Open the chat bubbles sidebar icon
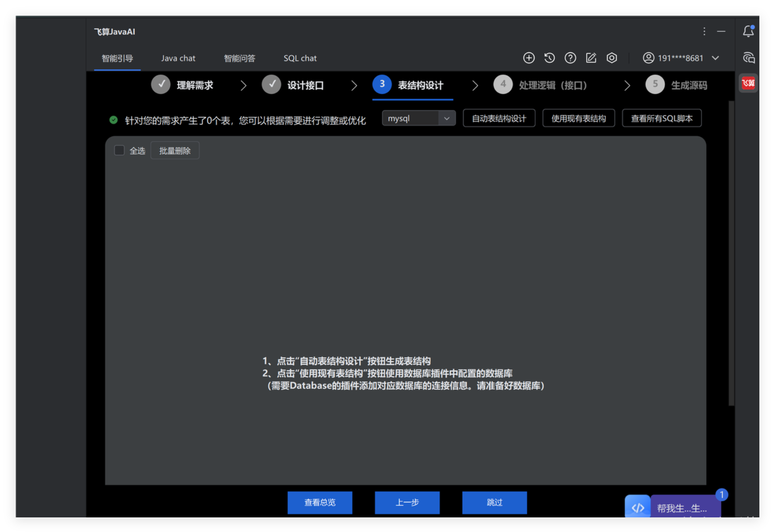 (x=749, y=58)
